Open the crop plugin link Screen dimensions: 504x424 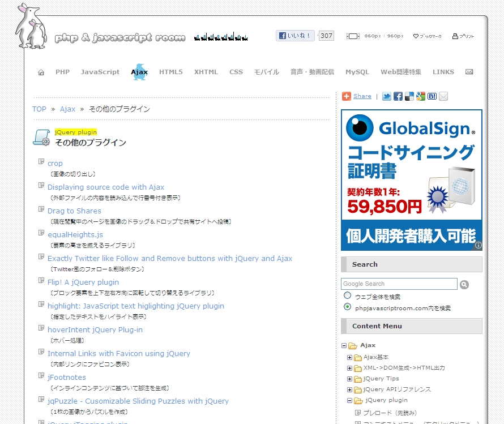pyautogui.click(x=55, y=164)
